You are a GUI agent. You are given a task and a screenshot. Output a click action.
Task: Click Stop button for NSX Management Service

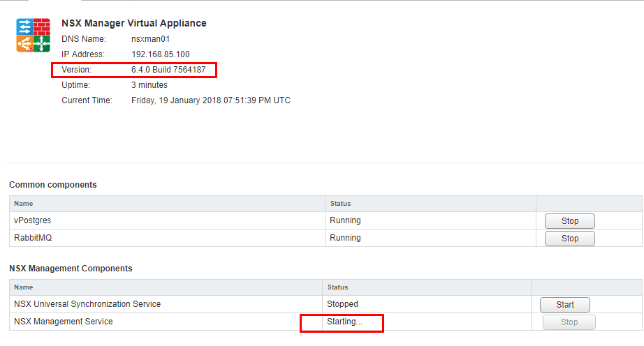point(569,322)
